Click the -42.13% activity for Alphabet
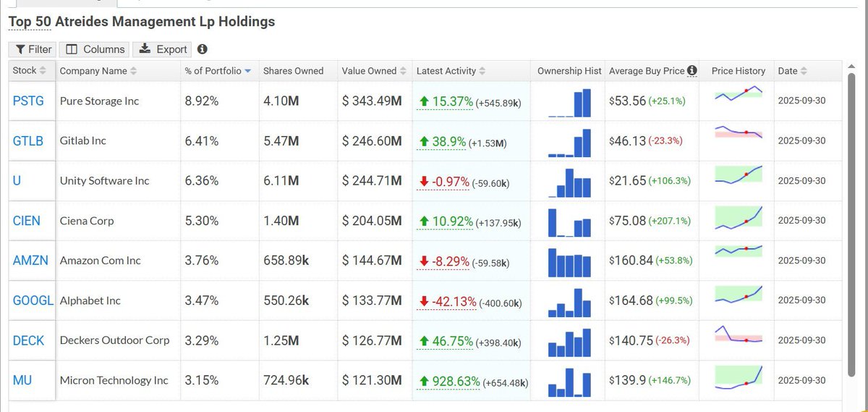Screen dimensions: 868x412 [447, 301]
